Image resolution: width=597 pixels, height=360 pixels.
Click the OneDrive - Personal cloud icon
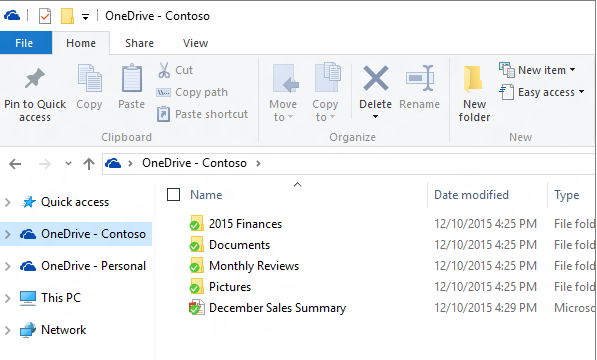[x=28, y=266]
